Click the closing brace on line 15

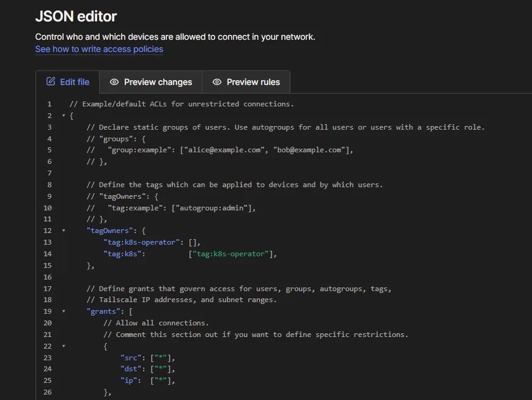pyautogui.click(x=91, y=265)
